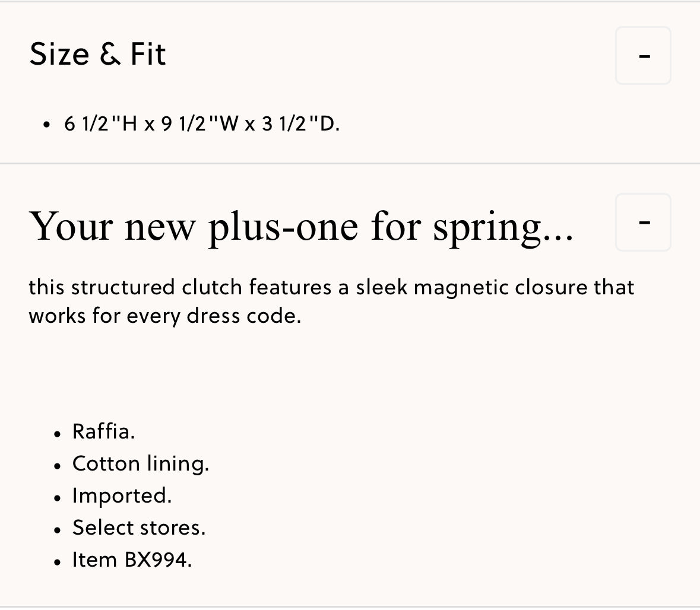
Task: Click the Size & Fit heading
Action: coord(97,55)
